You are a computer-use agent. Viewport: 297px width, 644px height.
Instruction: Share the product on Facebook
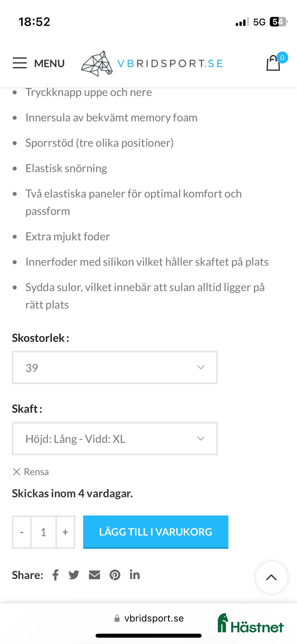55,575
